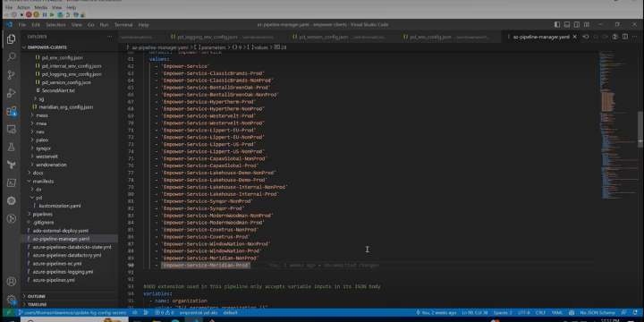Open the Remote Explorer view
The image size is (644, 322).
point(11,130)
